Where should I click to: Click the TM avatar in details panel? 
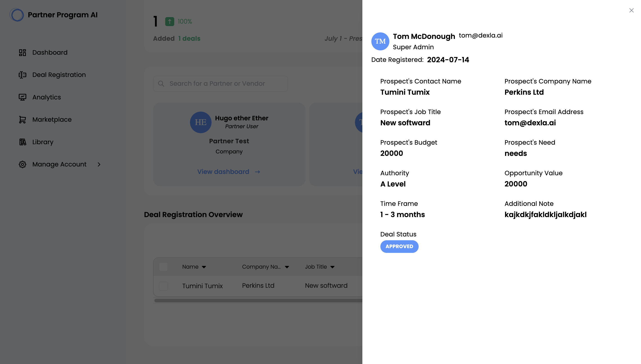(380, 41)
